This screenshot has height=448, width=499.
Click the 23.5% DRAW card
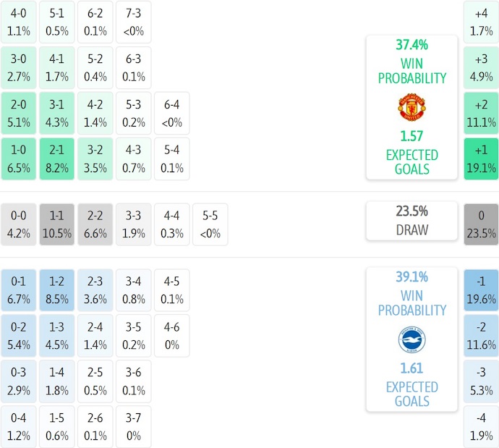(x=411, y=221)
